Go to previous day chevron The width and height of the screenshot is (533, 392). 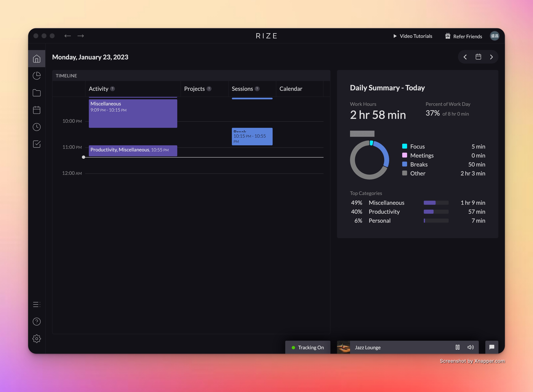pos(465,57)
